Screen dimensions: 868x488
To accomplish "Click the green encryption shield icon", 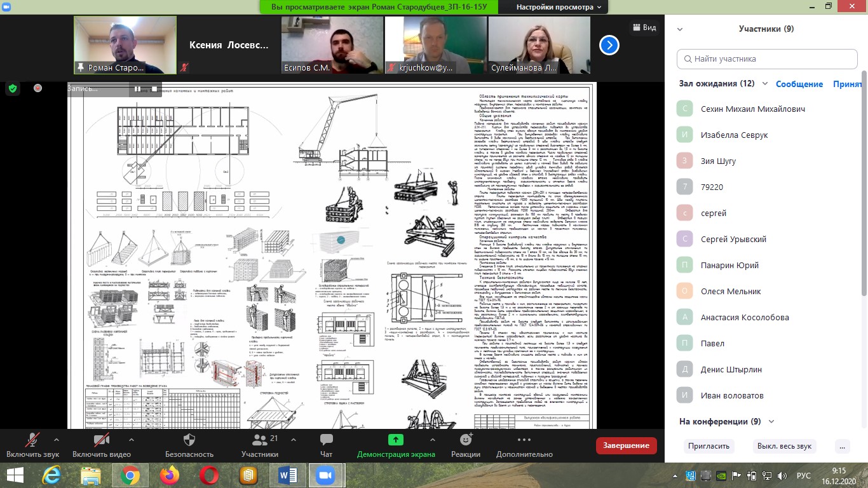I will (x=12, y=88).
